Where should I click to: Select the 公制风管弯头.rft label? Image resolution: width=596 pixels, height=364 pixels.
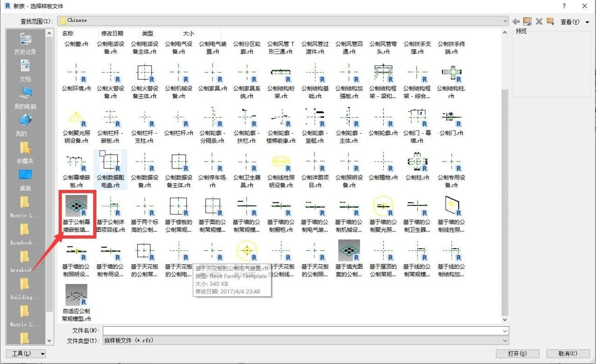[x=383, y=48]
